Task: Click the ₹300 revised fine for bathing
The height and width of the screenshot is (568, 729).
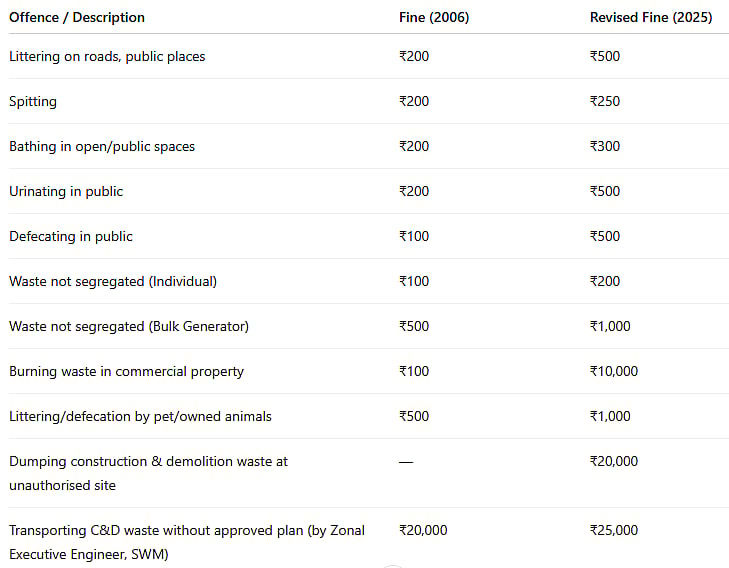Action: (x=605, y=146)
